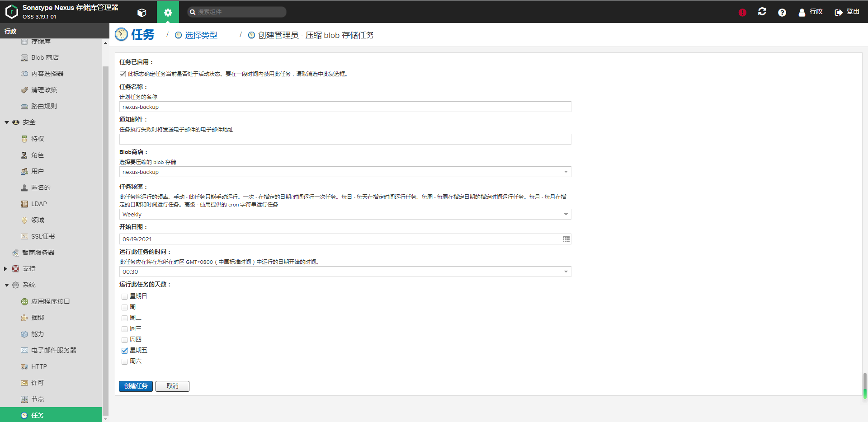Open 路由规则 in sidebar
Image resolution: width=868 pixels, height=422 pixels.
(44, 106)
